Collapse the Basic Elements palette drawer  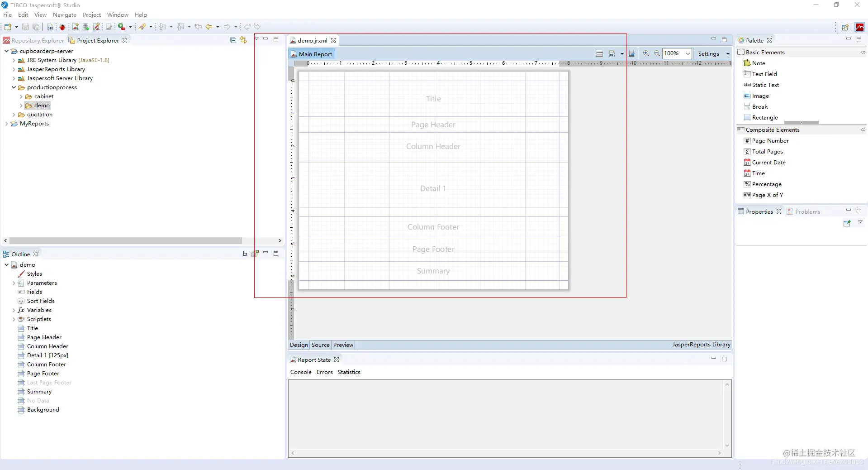pyautogui.click(x=863, y=53)
